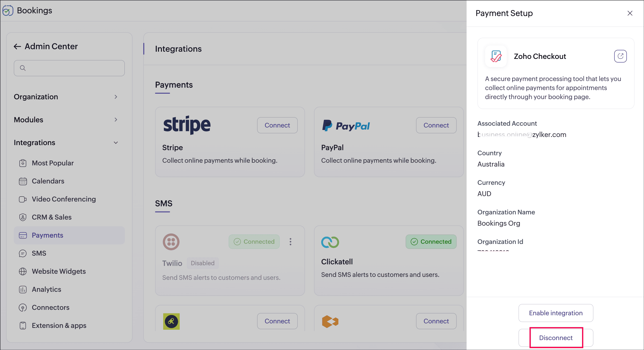
Task: Click the Zoho Checkout logo icon
Action: click(x=496, y=56)
